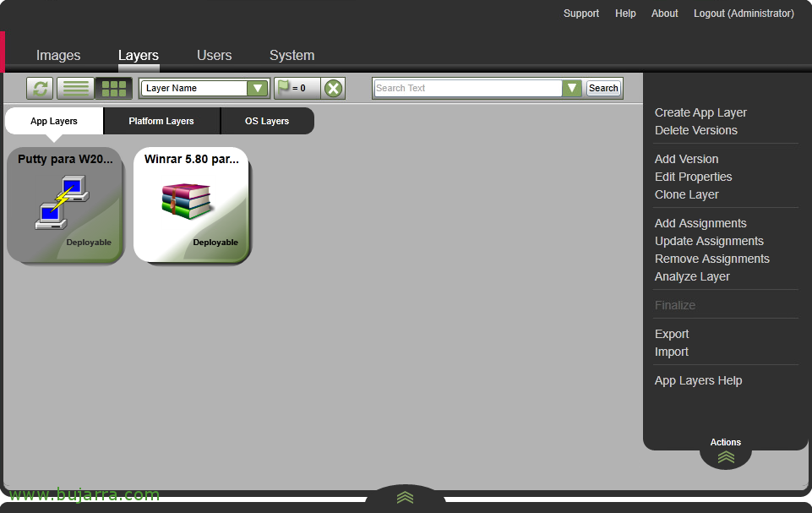Click the Import action
The image size is (812, 513).
pos(672,352)
